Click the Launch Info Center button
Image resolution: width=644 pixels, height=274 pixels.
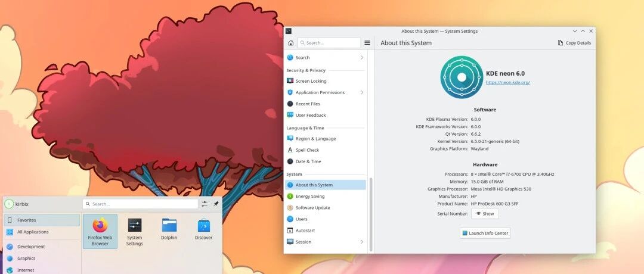(485, 233)
